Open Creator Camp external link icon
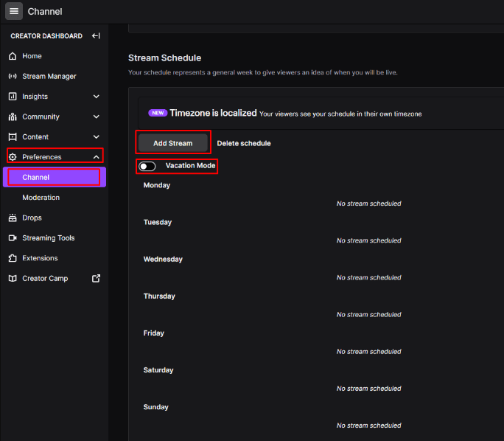This screenshot has width=504, height=441. 96,278
